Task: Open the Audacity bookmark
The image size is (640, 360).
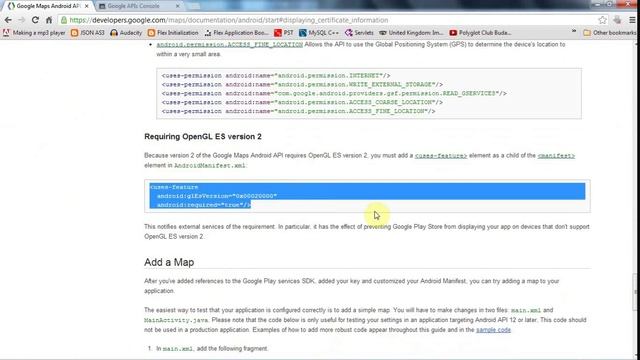Action: point(126,33)
